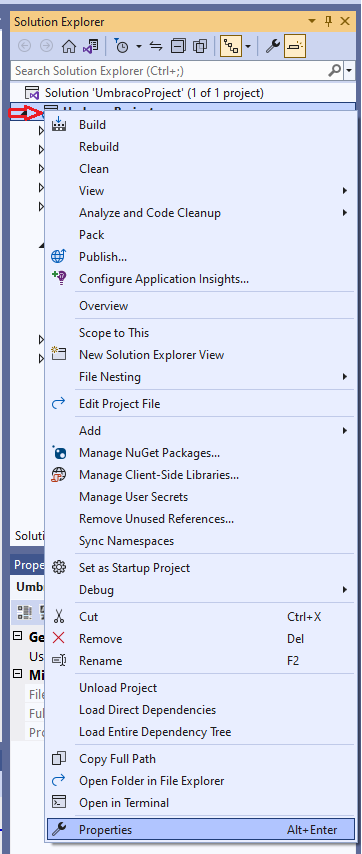Expand the Add submenu

pyautogui.click(x=200, y=431)
